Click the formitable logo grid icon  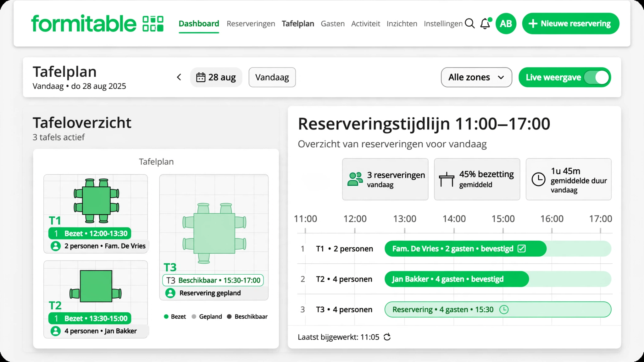point(153,24)
